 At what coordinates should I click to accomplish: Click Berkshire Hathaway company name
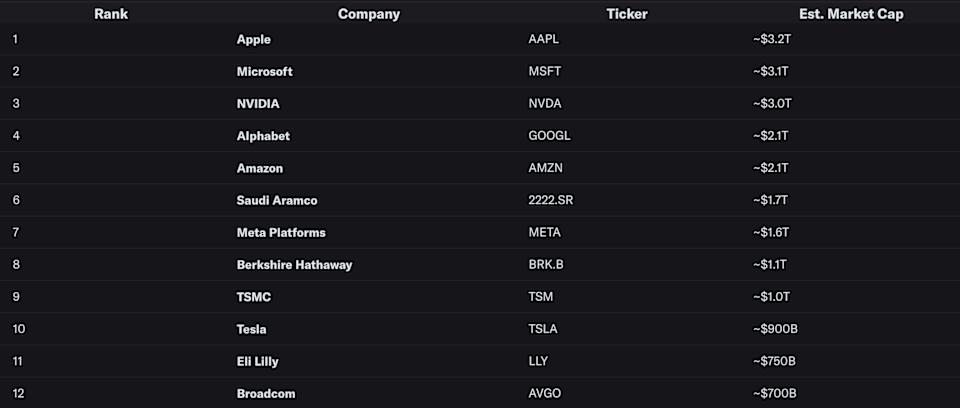[294, 265]
